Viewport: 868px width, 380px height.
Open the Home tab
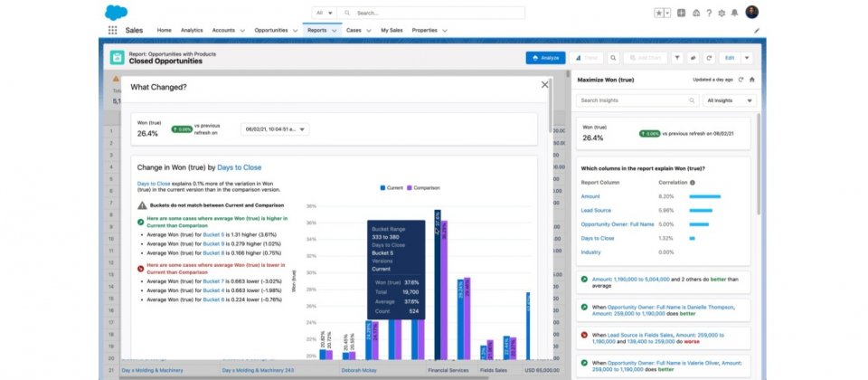pyautogui.click(x=164, y=31)
